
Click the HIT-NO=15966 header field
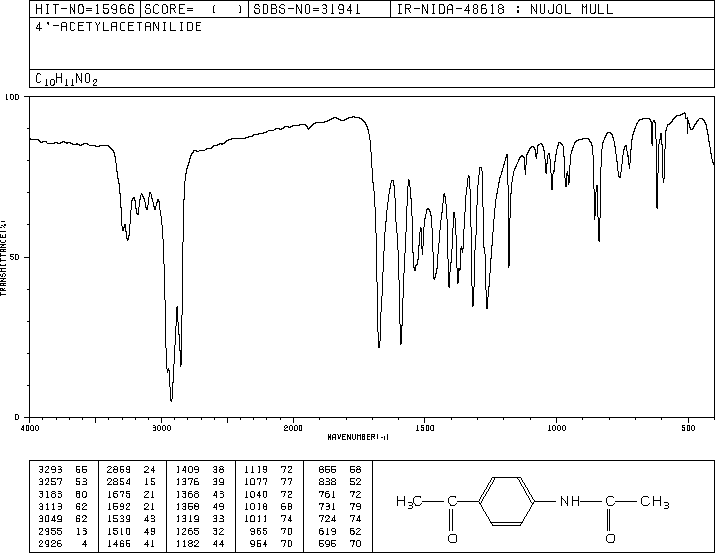pos(85,9)
